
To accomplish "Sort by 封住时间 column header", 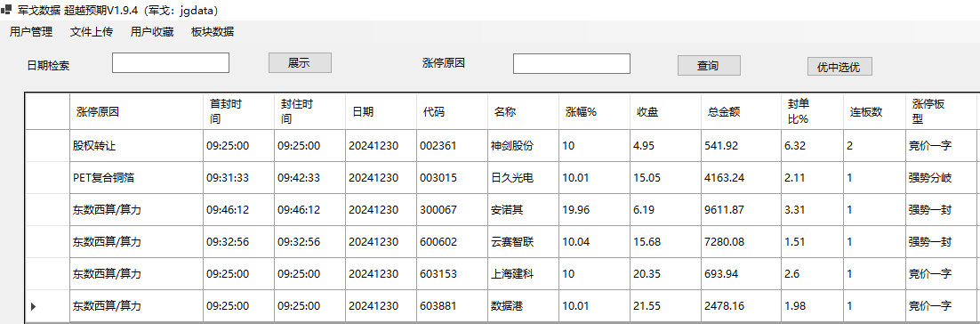I will (310, 111).
